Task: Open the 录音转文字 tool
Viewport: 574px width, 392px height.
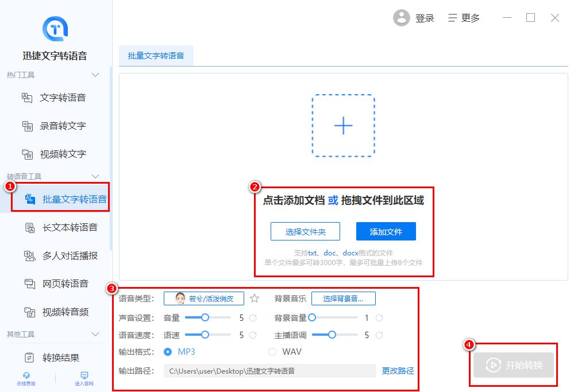Action: [55, 126]
